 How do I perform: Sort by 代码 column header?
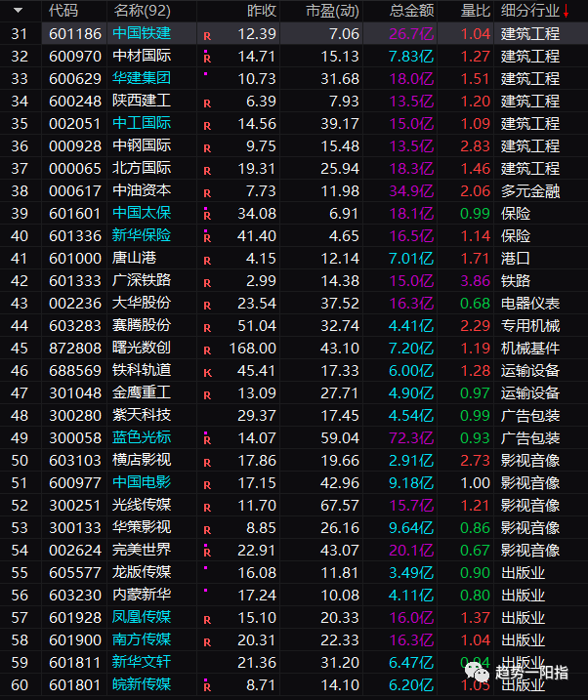63,11
